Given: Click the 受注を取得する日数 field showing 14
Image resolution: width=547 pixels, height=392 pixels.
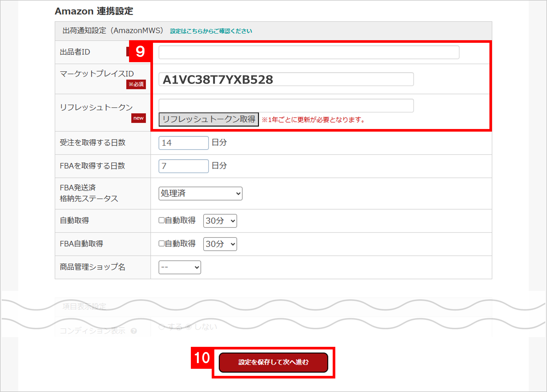Looking at the screenshot, I should point(184,143).
